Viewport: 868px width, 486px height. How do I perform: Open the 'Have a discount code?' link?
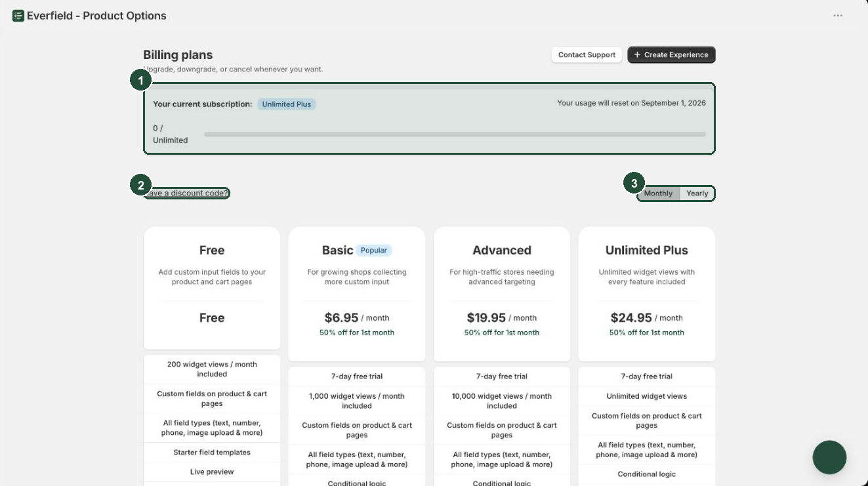187,193
